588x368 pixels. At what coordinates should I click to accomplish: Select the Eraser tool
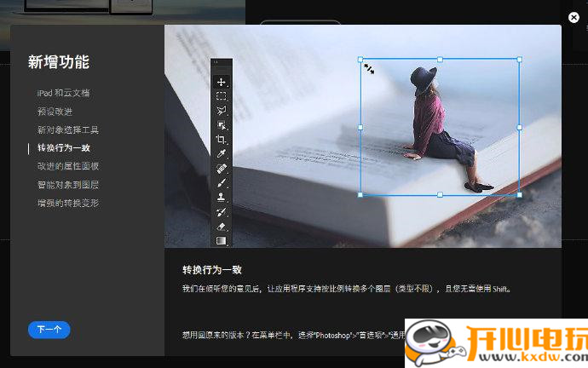pos(222,227)
